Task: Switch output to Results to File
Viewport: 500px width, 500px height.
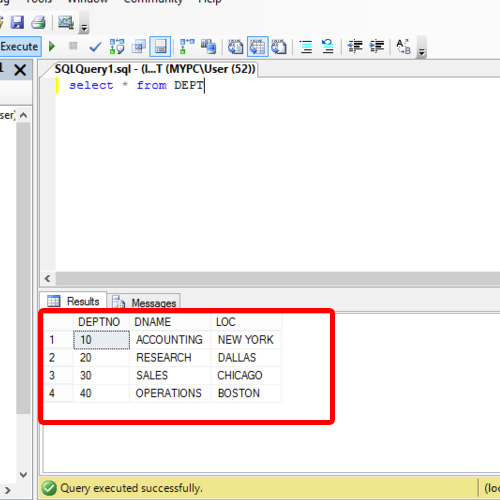Action: (x=279, y=46)
